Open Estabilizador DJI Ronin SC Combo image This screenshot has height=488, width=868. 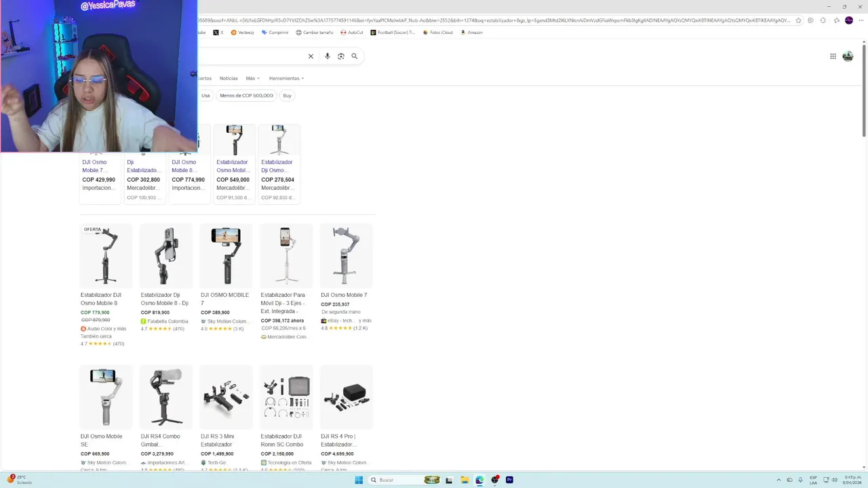pos(286,397)
